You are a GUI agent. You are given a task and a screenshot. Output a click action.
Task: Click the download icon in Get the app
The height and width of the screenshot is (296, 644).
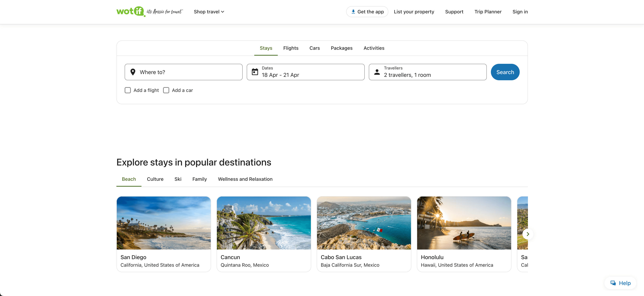(353, 11)
